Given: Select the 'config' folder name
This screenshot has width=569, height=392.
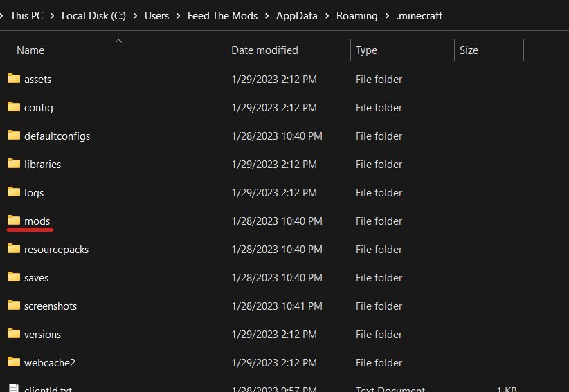Looking at the screenshot, I should coord(39,108).
